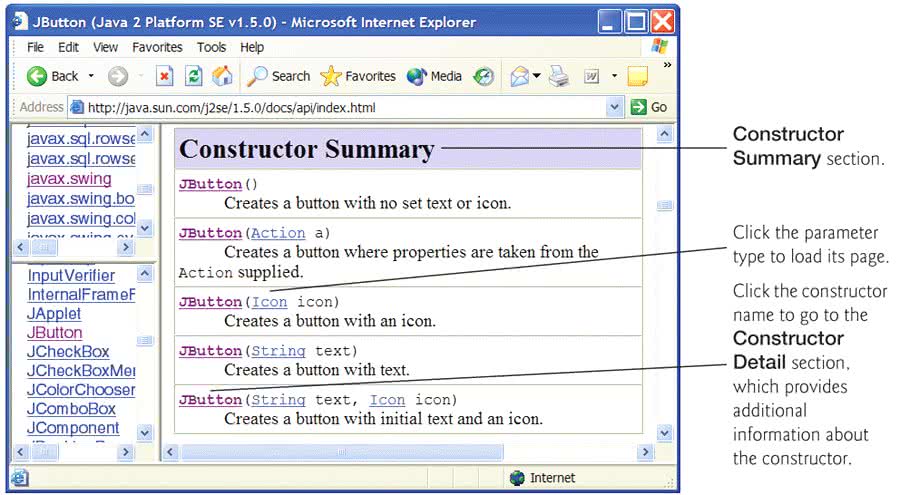This screenshot has height=495, width=900.
Task: Click the IE title bar page icon
Action: (x=20, y=22)
